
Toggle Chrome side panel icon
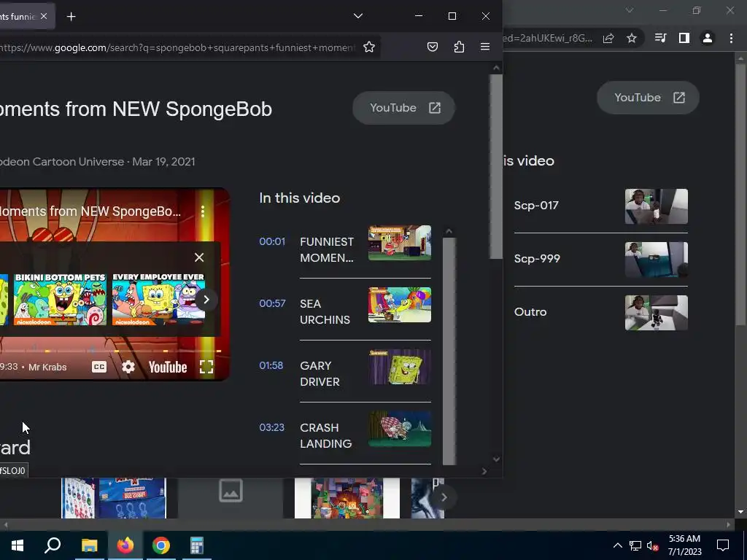coord(684,38)
